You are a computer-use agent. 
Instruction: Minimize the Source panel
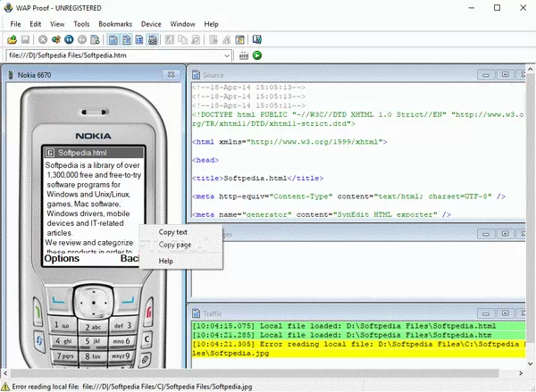486,75
